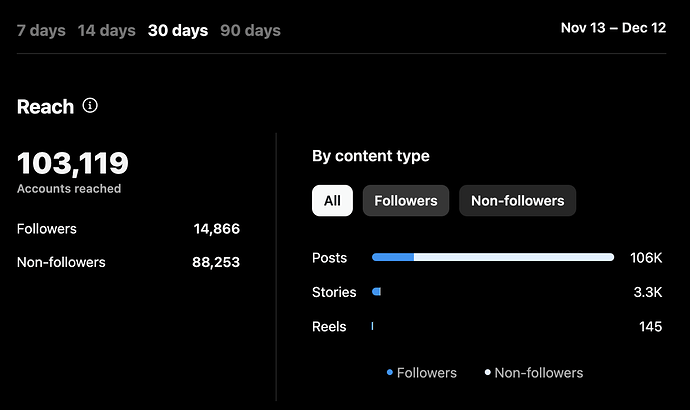Filter content type by Followers

click(406, 201)
